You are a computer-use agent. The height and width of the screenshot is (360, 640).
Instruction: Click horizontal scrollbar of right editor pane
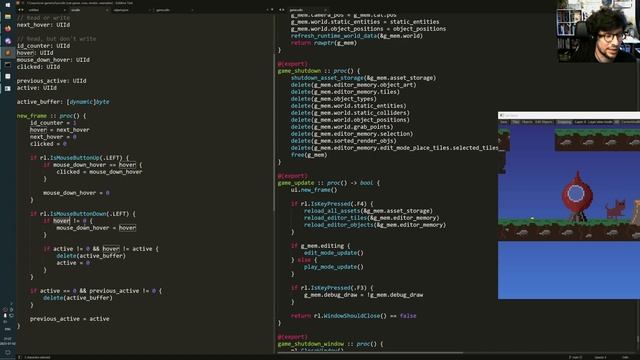[369, 353]
